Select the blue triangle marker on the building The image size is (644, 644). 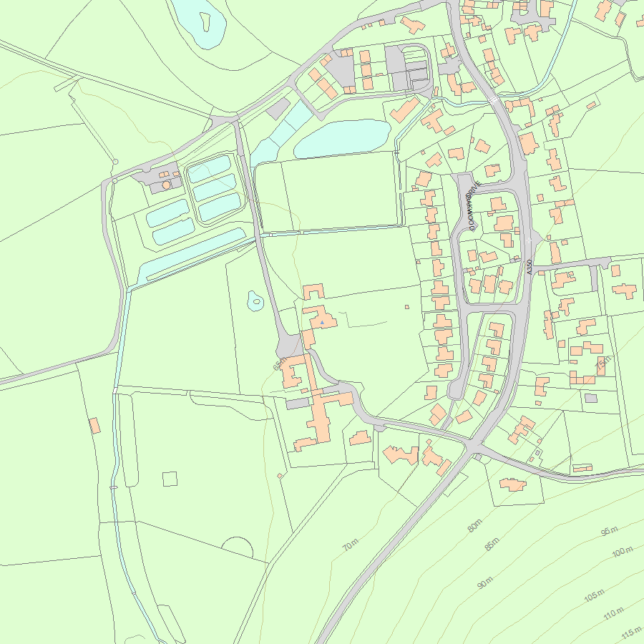tap(322, 323)
